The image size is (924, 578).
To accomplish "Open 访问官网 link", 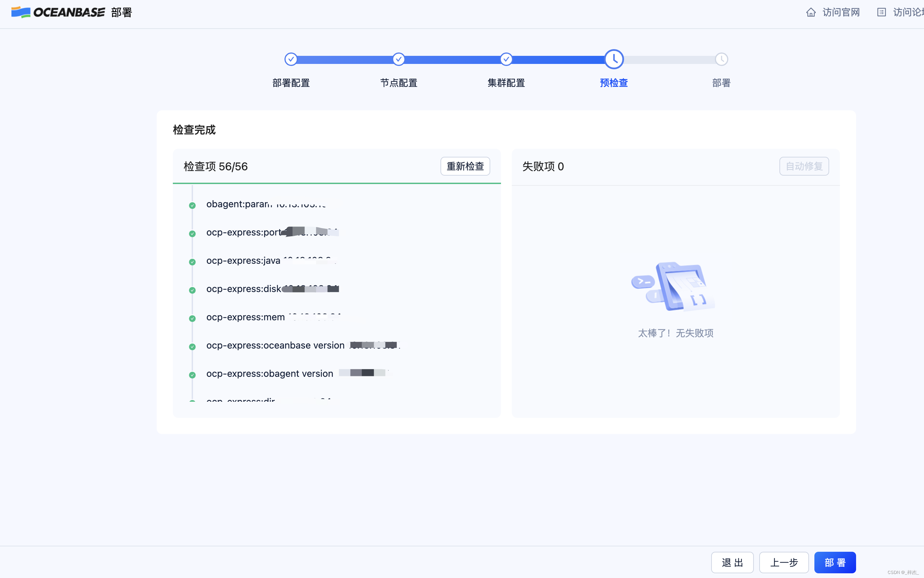I will tap(841, 12).
